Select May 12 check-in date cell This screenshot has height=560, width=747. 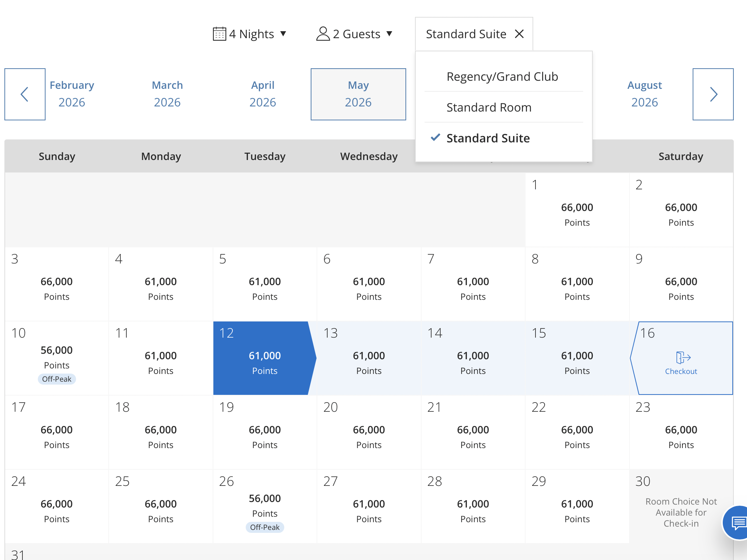point(264,358)
